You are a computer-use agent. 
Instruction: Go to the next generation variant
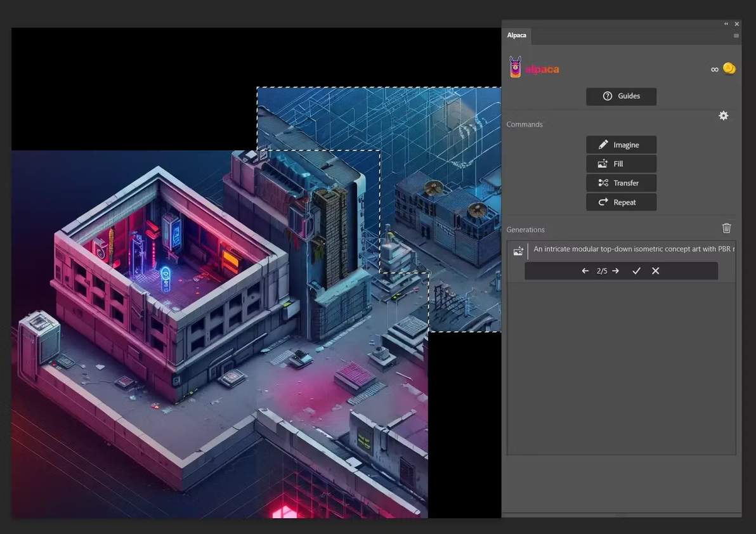[x=615, y=271]
